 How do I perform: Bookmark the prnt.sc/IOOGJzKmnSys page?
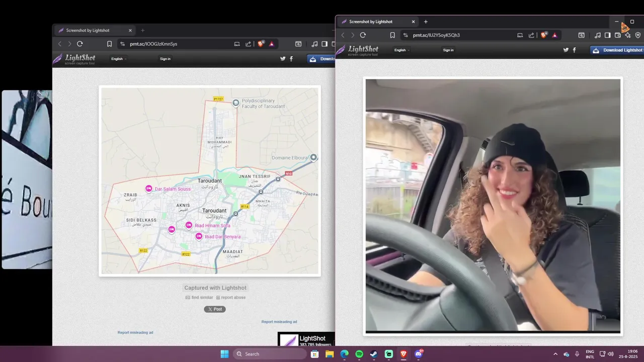click(109, 44)
